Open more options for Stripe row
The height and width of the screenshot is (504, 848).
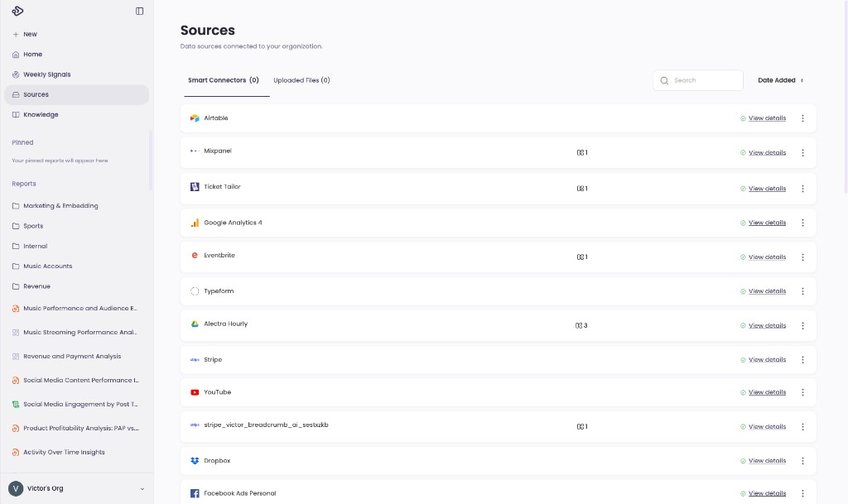tap(802, 360)
